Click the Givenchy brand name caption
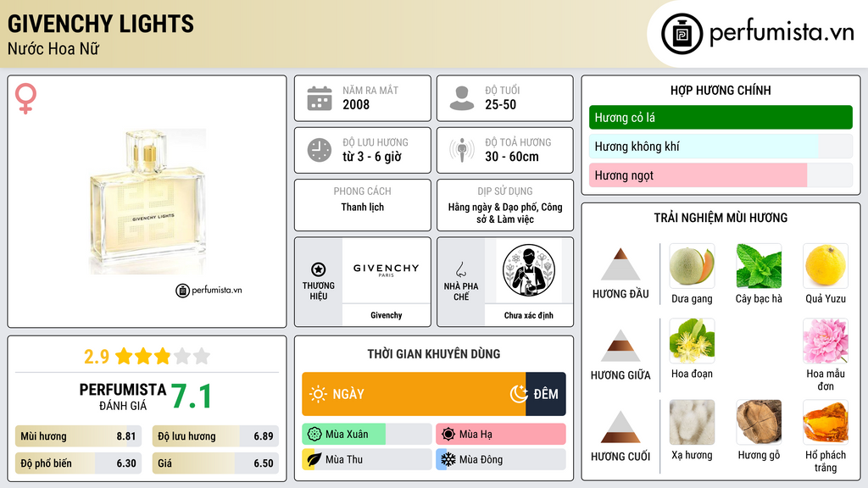 pyautogui.click(x=387, y=315)
